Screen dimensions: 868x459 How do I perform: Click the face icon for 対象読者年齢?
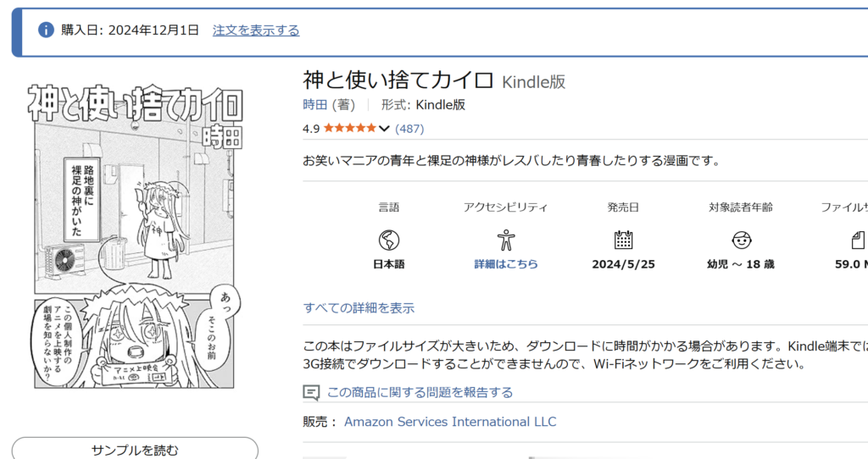pyautogui.click(x=741, y=240)
